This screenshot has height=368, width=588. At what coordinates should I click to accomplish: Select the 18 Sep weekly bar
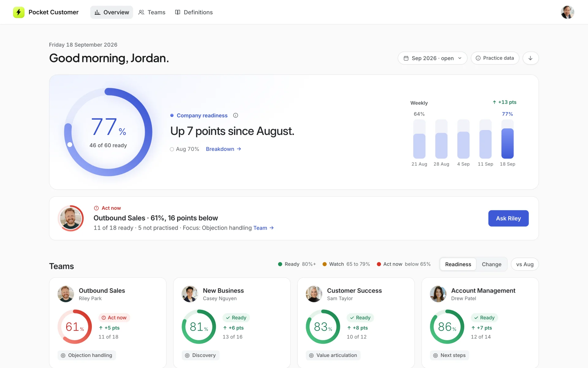pyautogui.click(x=507, y=139)
